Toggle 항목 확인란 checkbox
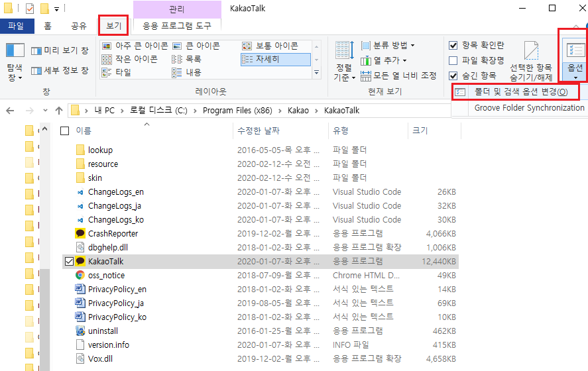Image resolution: width=588 pixels, height=371 pixels. [x=453, y=45]
